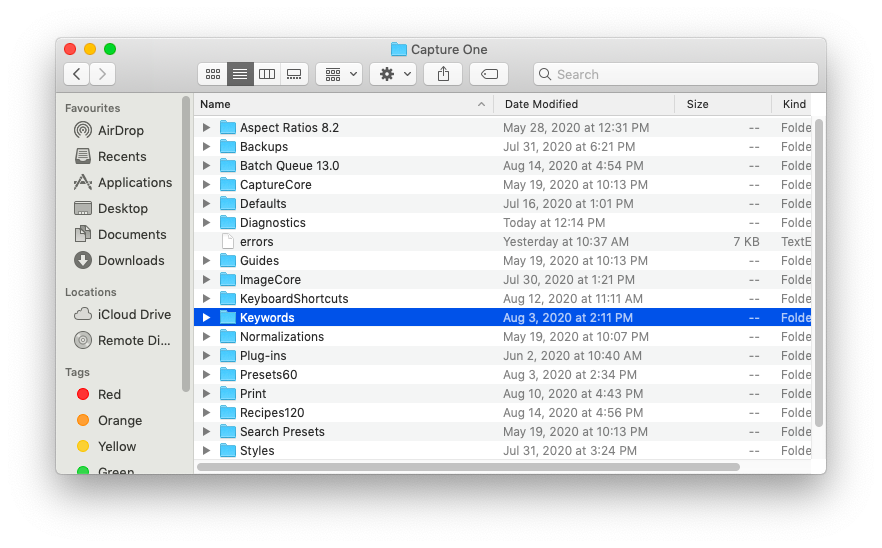882x548 pixels.
Task: Filter by the Yellow tag
Action: coord(107,446)
